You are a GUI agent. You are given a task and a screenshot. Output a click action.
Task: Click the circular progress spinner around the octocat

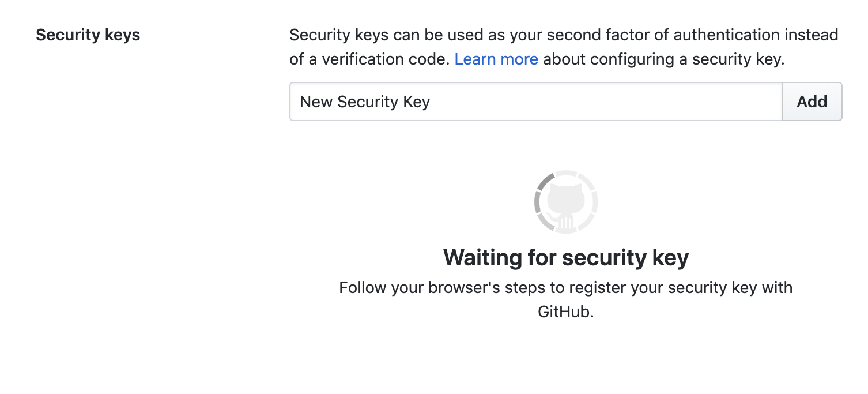[565, 201]
